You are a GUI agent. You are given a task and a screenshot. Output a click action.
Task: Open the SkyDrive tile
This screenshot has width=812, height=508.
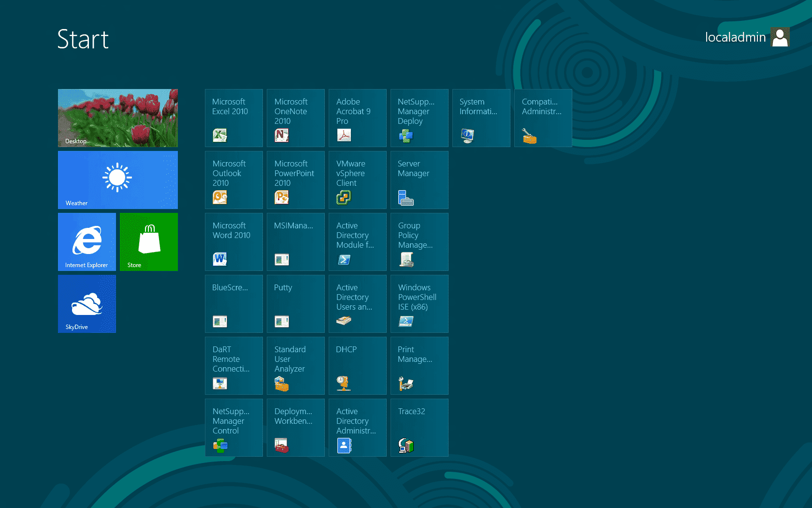[x=87, y=304]
